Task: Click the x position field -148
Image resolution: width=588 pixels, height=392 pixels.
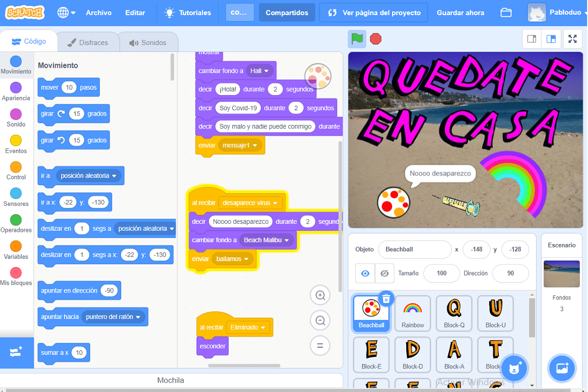Action: point(476,249)
